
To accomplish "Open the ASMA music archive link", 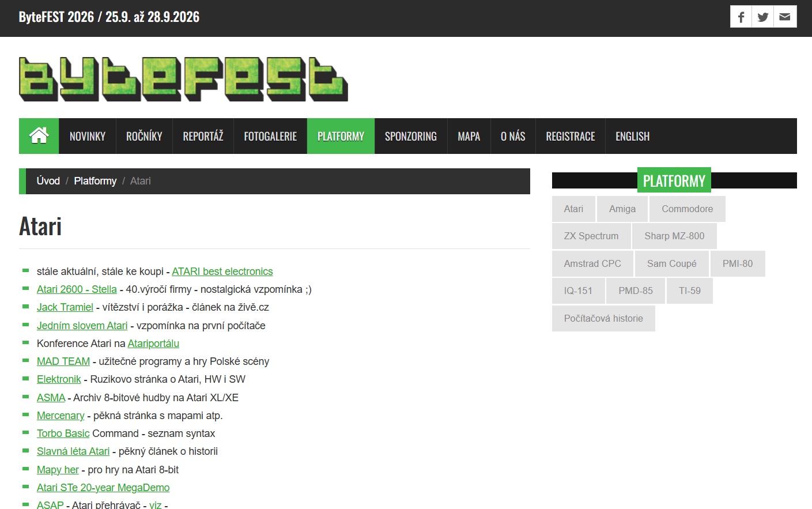I will point(51,398).
